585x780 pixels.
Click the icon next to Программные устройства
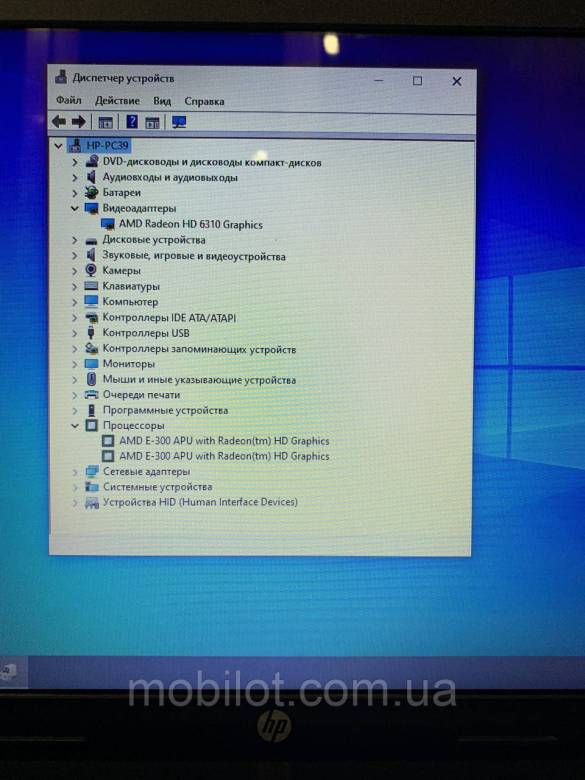pyautogui.click(x=91, y=410)
